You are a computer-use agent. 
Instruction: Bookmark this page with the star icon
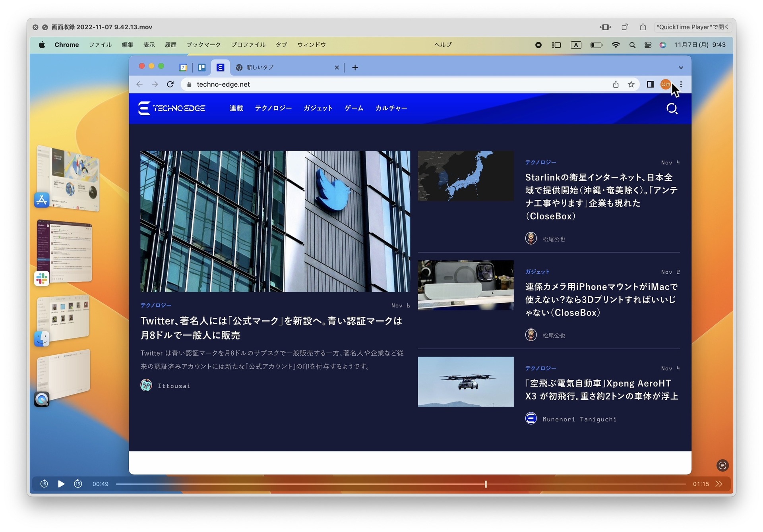[x=631, y=84]
